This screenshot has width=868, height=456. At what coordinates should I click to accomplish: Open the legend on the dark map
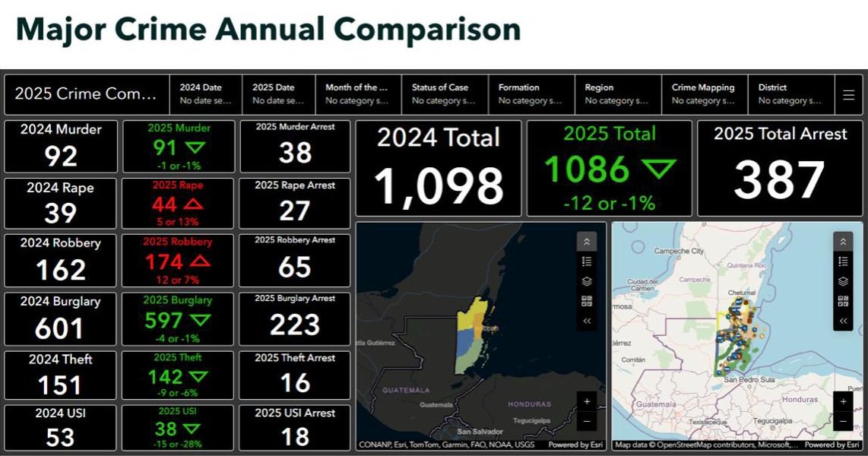[x=587, y=261]
